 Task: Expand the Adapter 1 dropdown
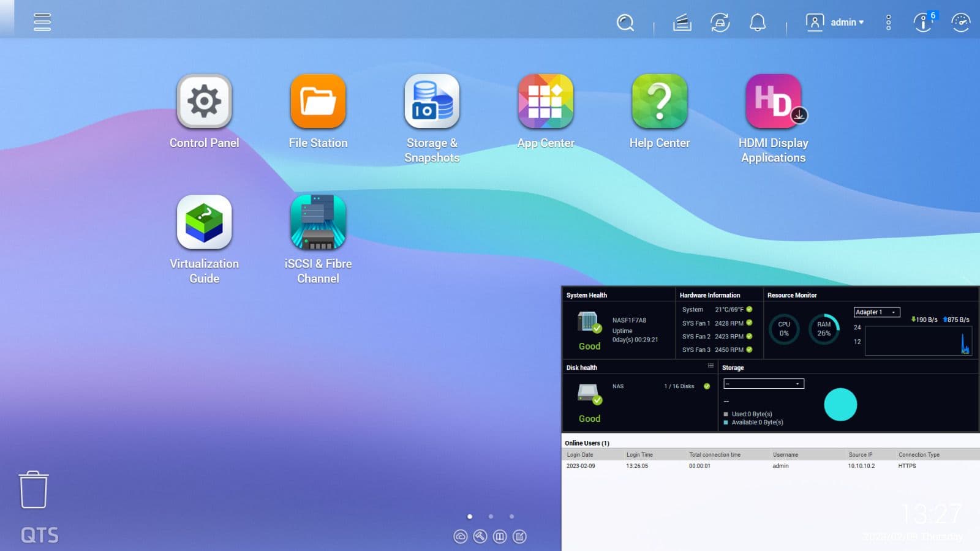(x=876, y=312)
